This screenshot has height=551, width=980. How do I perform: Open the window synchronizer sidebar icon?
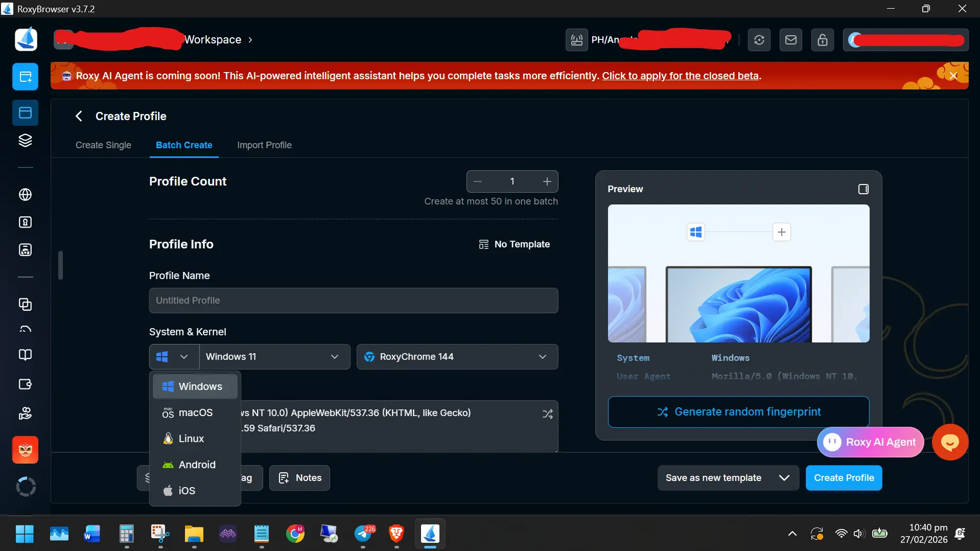click(x=26, y=305)
